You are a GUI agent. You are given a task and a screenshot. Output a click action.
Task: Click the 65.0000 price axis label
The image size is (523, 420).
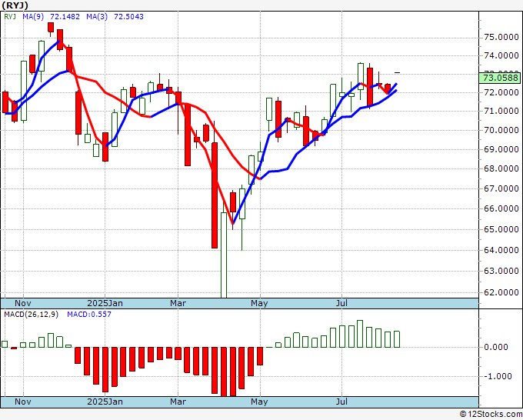click(x=501, y=229)
